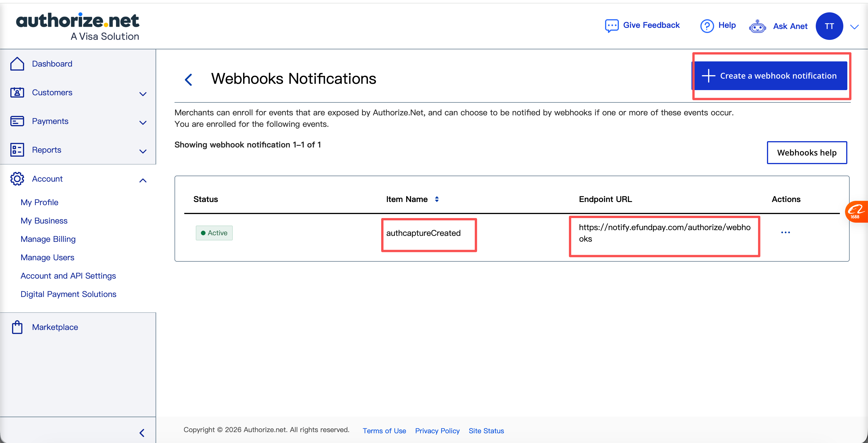Click 'Showing webhook notification 1–1 of 1' text

tap(248, 145)
